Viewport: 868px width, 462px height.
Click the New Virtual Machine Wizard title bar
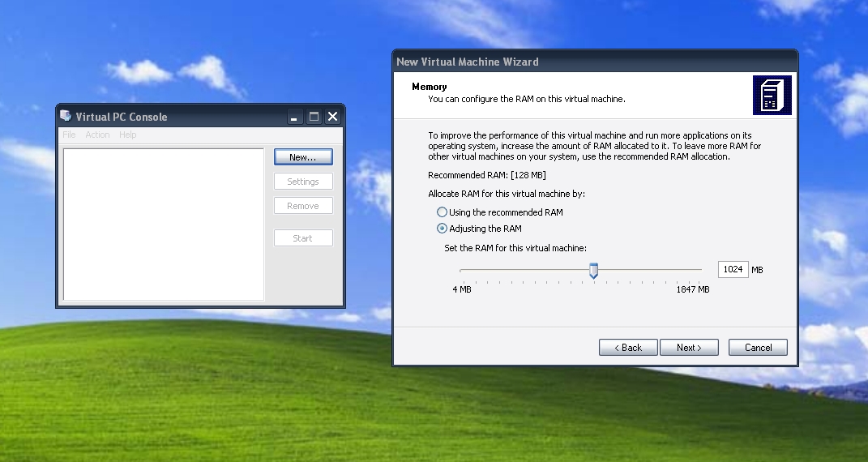[x=595, y=62]
